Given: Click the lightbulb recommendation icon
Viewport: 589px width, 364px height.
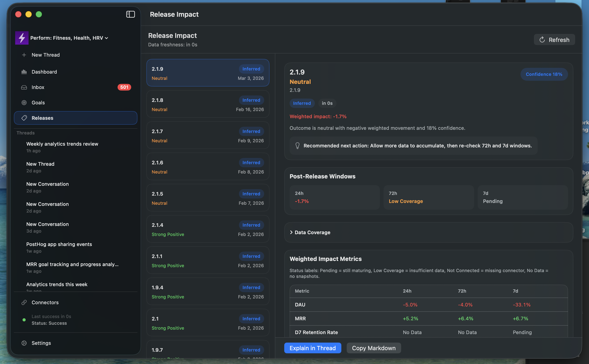Looking at the screenshot, I should [297, 146].
